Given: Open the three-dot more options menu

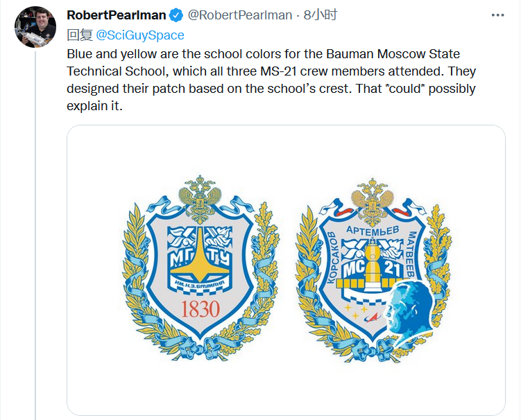Looking at the screenshot, I should pyautogui.click(x=497, y=15).
